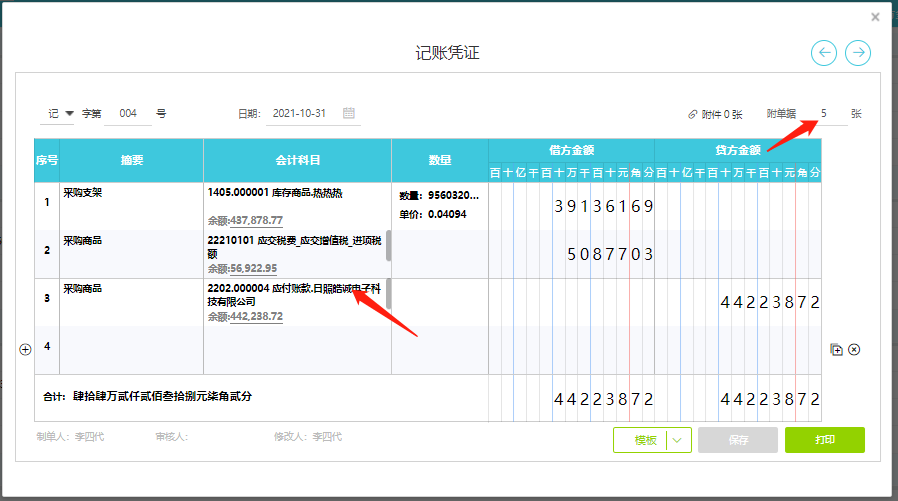
Task: Expand the 模板 button dropdown arrow
Action: click(678, 440)
